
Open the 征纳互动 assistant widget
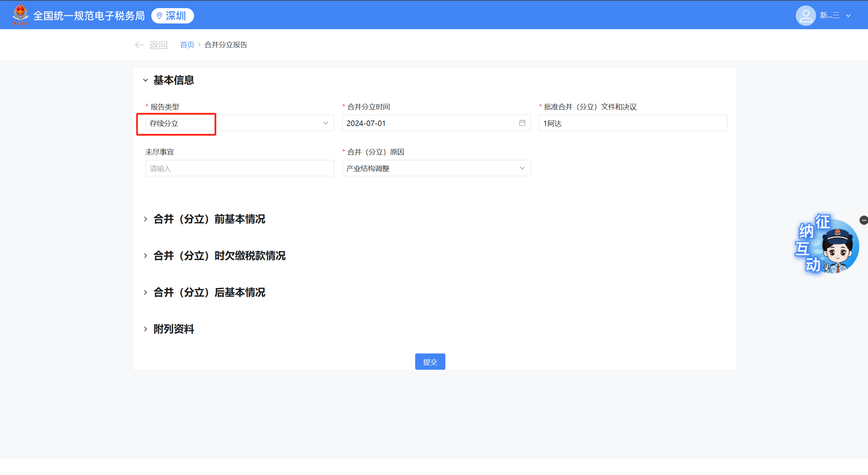[x=826, y=244]
